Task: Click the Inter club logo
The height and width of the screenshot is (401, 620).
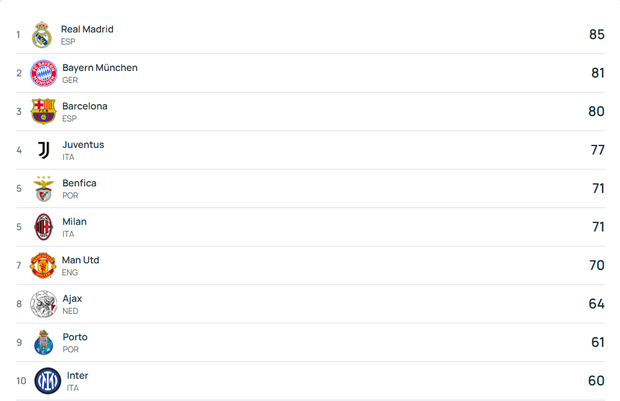Action: [48, 381]
